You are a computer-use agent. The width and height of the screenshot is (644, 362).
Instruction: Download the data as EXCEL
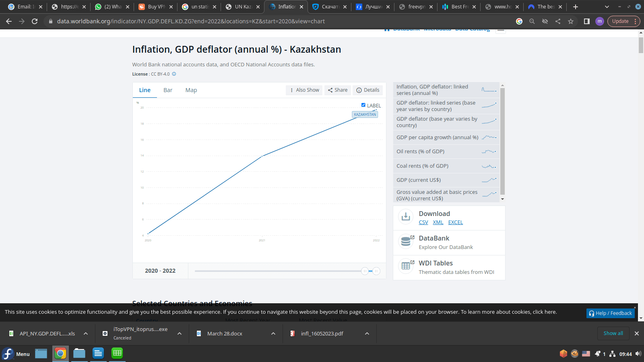coord(456,222)
